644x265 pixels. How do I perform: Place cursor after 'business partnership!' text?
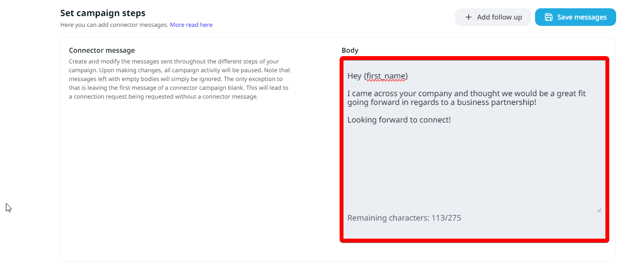click(x=537, y=102)
